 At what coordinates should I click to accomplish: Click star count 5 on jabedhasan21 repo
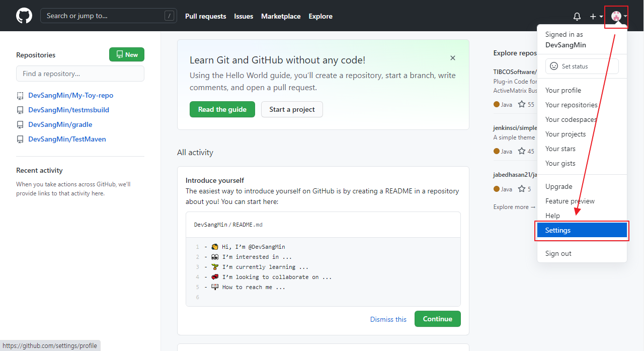(x=525, y=189)
